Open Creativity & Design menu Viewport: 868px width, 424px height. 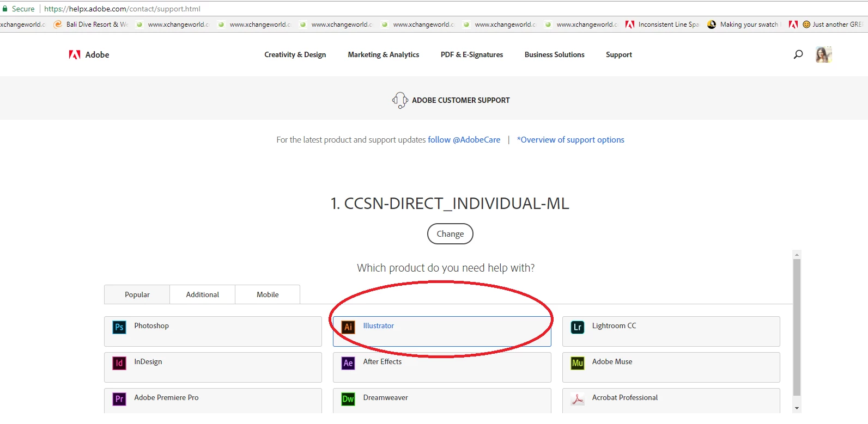(295, 54)
